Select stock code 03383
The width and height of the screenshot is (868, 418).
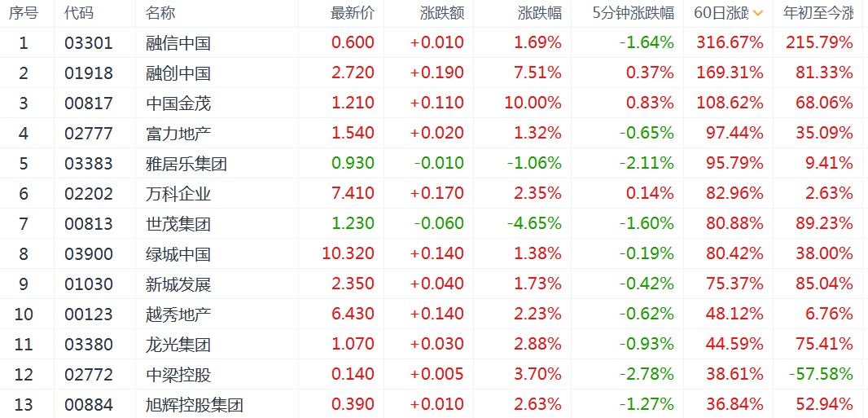[89, 164]
